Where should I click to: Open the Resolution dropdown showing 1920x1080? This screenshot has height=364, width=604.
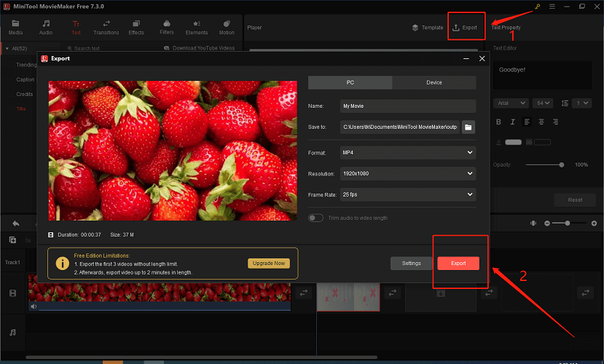408,173
